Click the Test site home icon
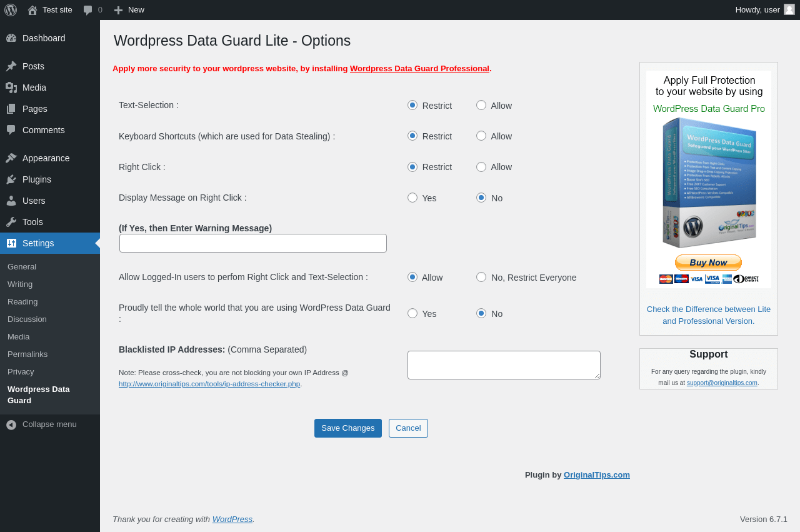This screenshot has width=800, height=532. point(32,10)
